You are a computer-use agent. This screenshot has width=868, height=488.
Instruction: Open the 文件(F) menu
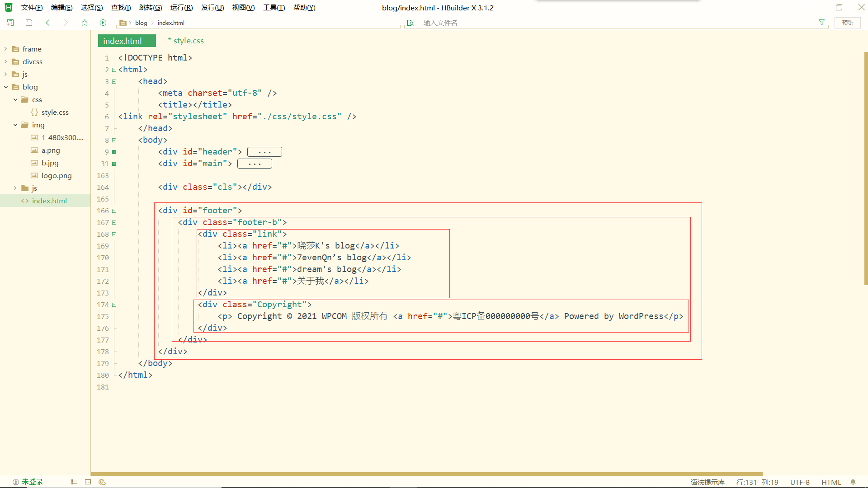coord(32,8)
